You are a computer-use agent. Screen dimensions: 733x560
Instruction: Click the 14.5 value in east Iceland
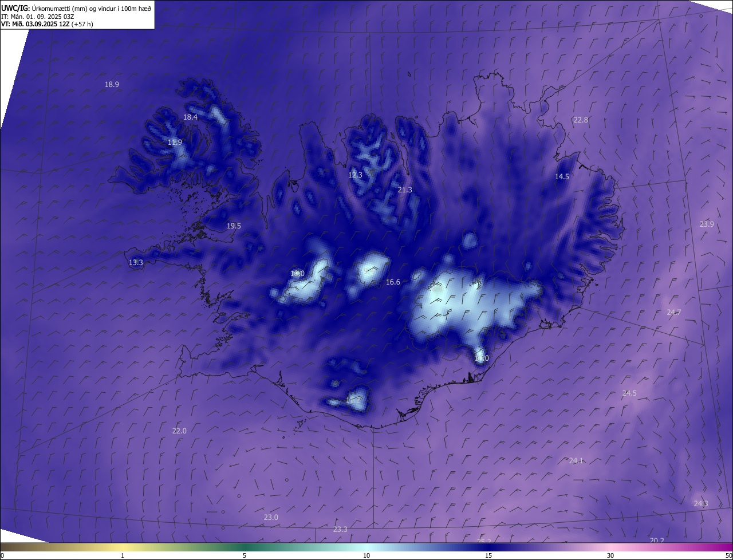pyautogui.click(x=562, y=176)
